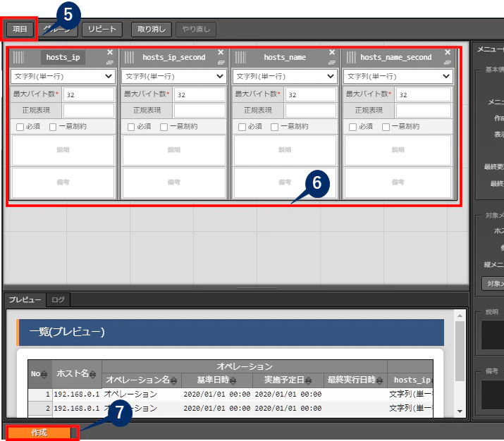The image size is (504, 441).
Task: Click the 項目 button to add a column
Action: pyautogui.click(x=20, y=29)
